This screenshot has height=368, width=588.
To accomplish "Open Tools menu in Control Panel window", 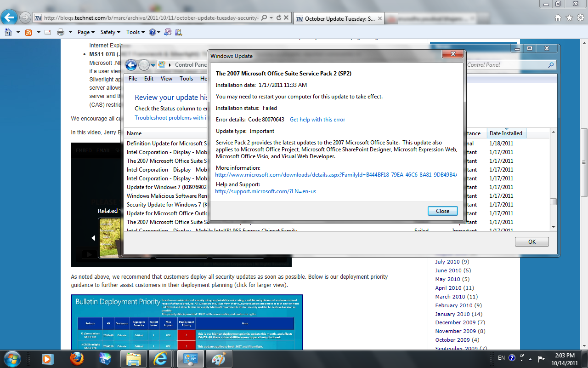I will (186, 79).
